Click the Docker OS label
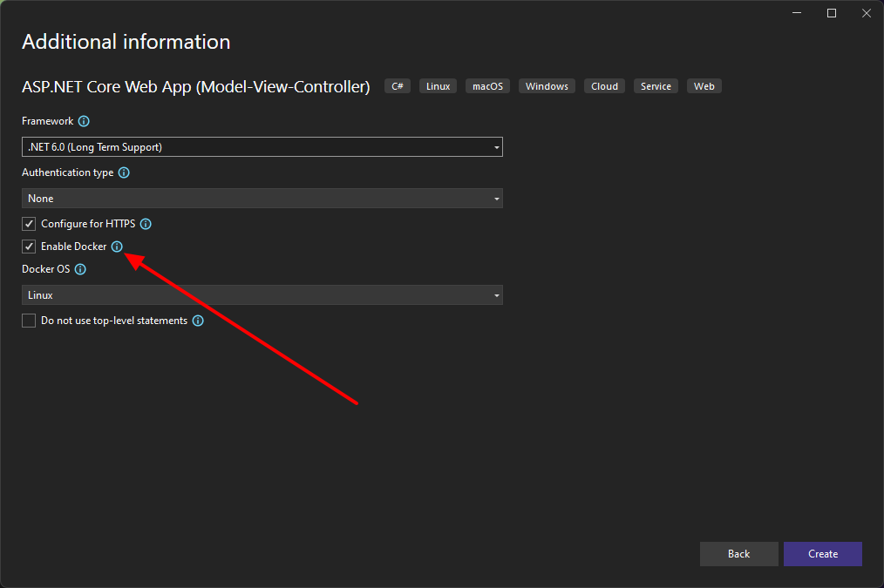884x588 pixels. pos(45,269)
